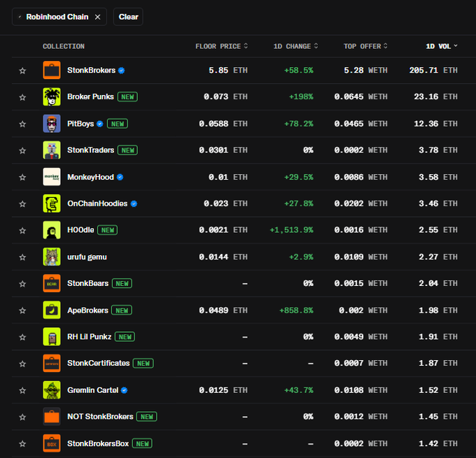Click the NEW badge next to Broker Punks
Screen dimensions: 476x458
[127, 96]
